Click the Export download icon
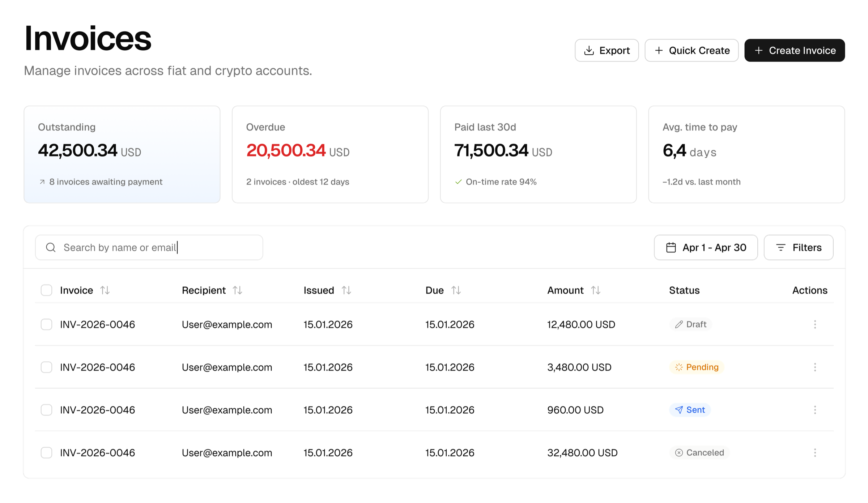The width and height of the screenshot is (868, 503). click(589, 50)
